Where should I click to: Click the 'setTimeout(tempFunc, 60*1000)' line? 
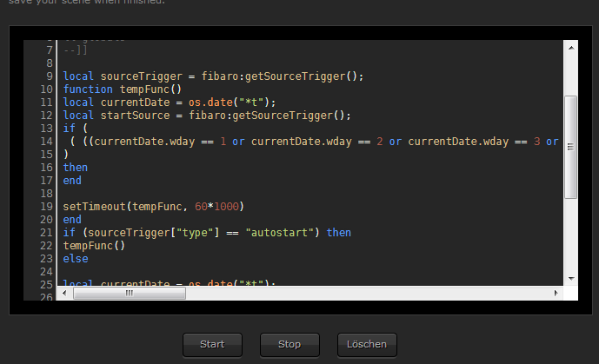155,207
